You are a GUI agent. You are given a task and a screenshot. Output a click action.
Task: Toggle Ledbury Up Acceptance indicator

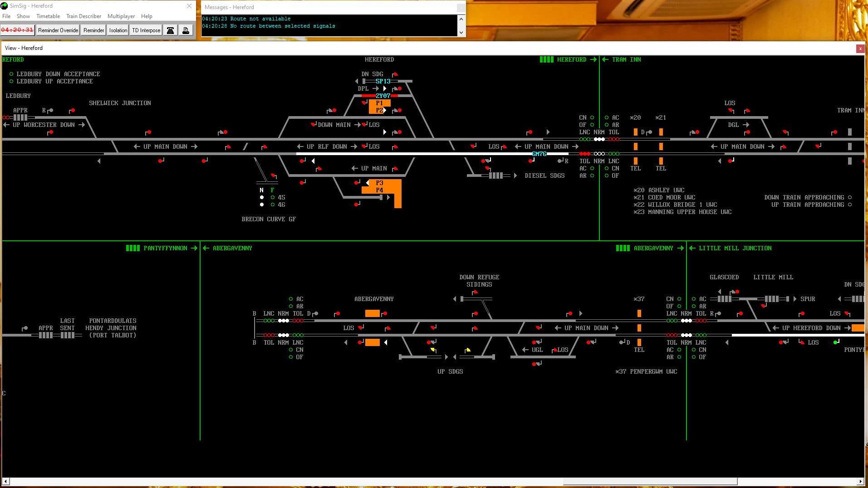(11, 81)
